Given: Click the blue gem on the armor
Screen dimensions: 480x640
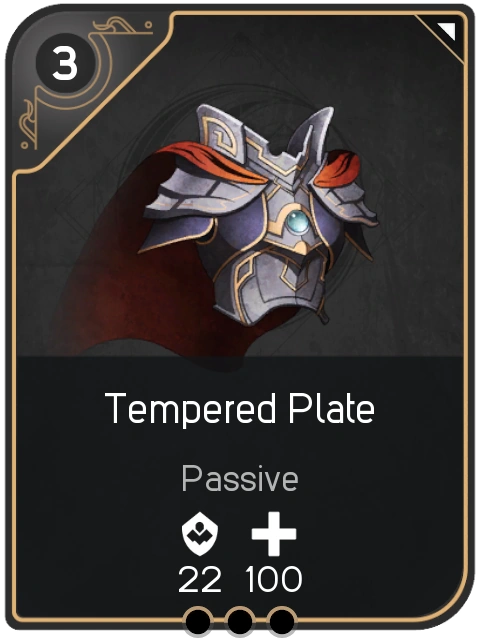Looking at the screenshot, I should 297,222.
